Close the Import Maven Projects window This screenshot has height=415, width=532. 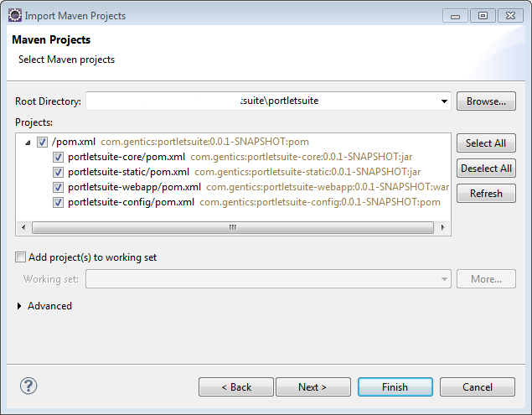coord(510,16)
